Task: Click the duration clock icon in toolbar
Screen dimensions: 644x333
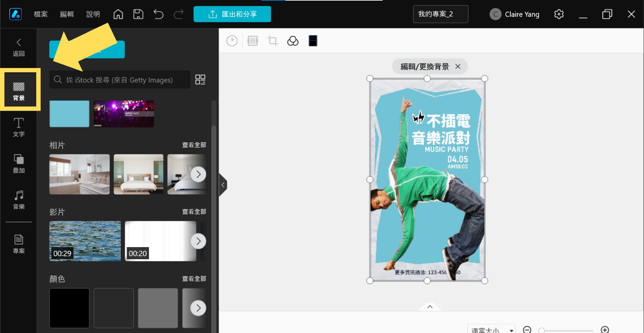Action: [232, 41]
